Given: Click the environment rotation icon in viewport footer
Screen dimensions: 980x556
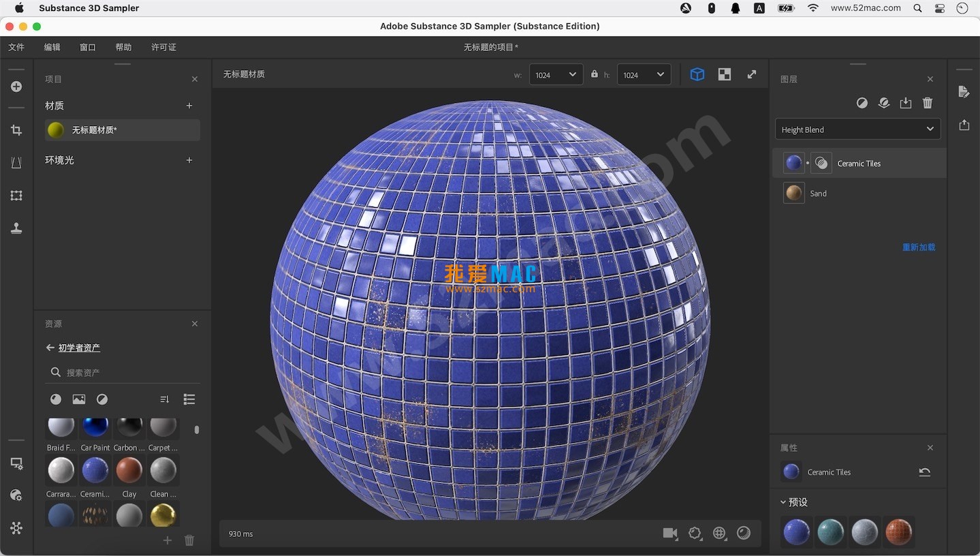Looking at the screenshot, I should pos(695,534).
